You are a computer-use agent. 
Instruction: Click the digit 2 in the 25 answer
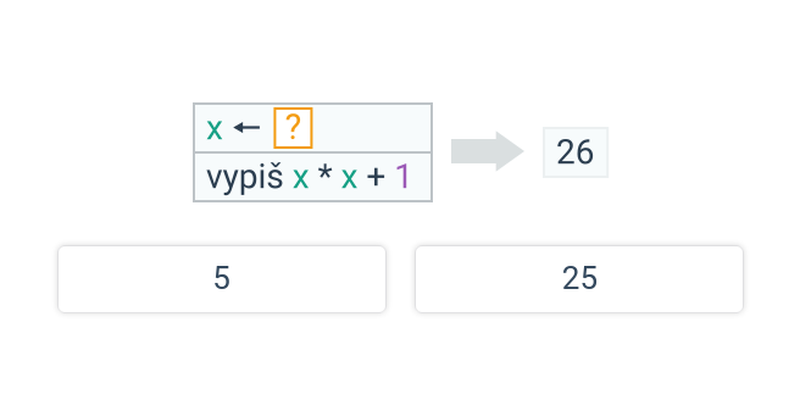point(570,279)
